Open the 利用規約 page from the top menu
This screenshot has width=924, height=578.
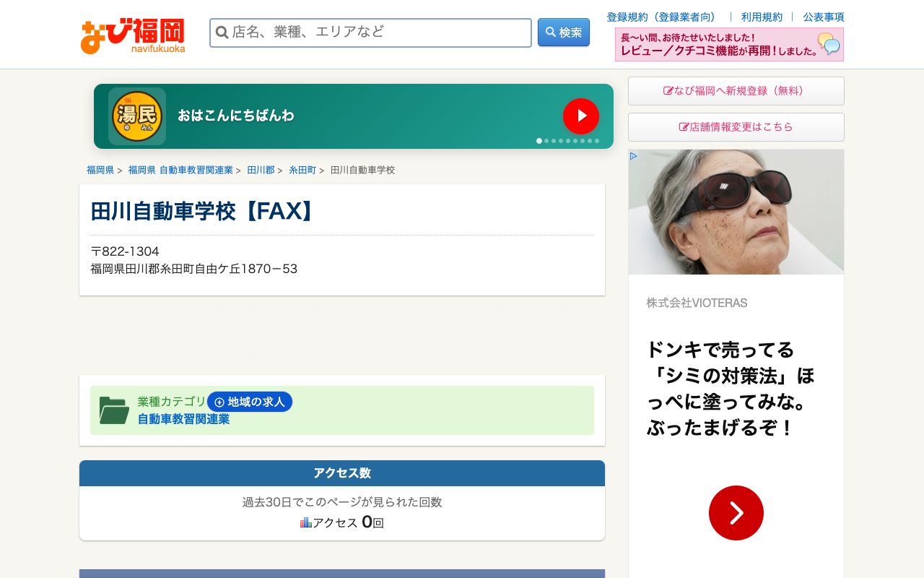pyautogui.click(x=762, y=17)
